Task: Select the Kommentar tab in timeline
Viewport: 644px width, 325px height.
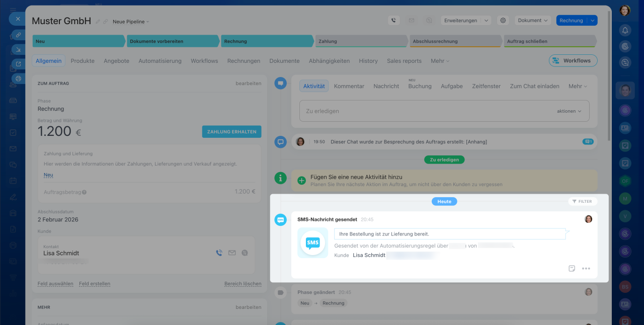Action: (349, 86)
